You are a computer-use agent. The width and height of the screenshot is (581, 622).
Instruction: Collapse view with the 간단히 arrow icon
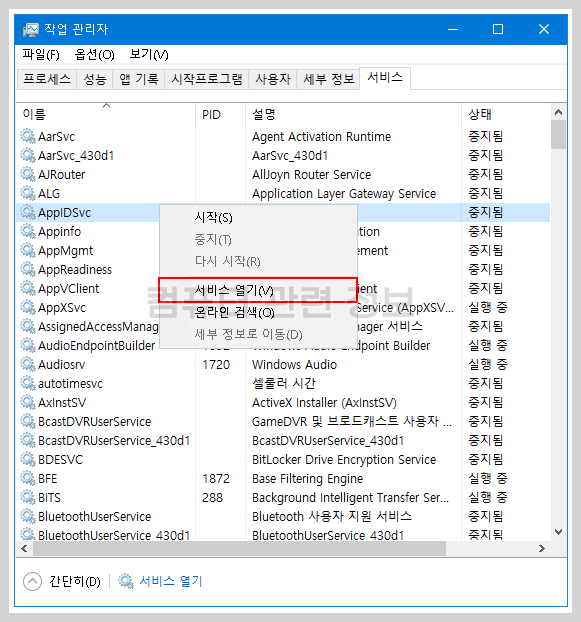pyautogui.click(x=33, y=582)
